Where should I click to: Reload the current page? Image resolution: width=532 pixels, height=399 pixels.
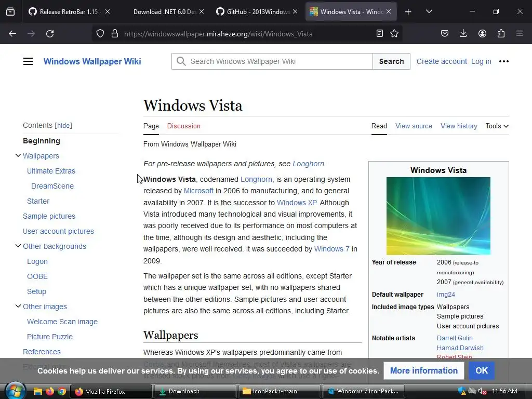pos(50,34)
